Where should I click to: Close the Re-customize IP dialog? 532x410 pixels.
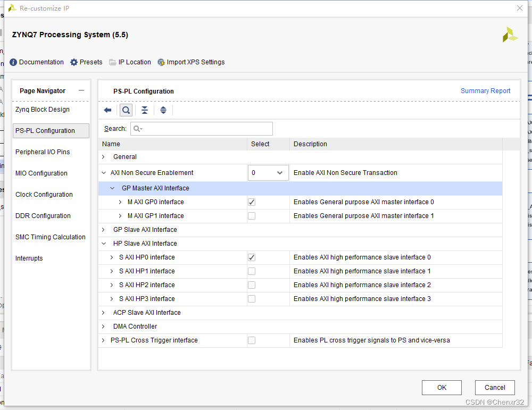click(519, 8)
